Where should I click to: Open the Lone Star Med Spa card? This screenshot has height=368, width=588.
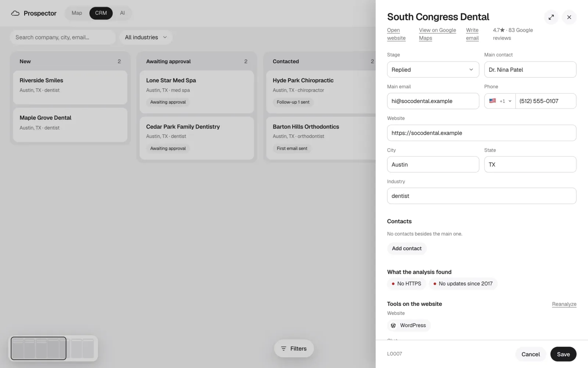(197, 92)
